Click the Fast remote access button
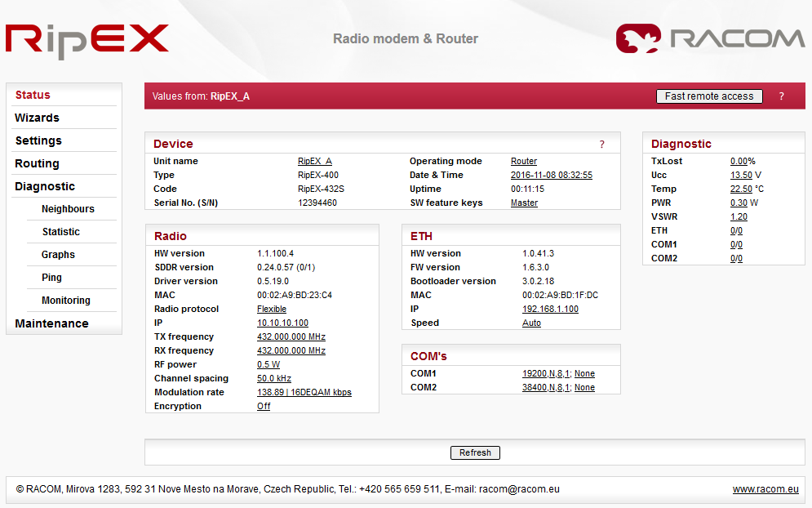Image resolution: width=812 pixels, height=508 pixels. click(709, 96)
